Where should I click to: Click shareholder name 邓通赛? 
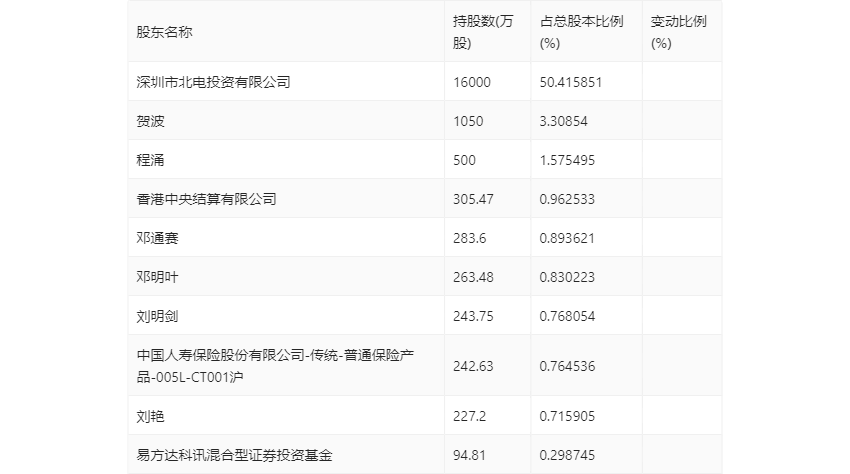(157, 238)
